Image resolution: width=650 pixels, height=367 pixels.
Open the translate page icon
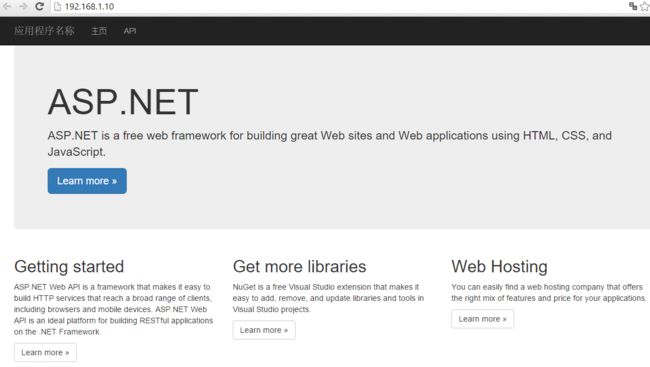click(633, 6)
